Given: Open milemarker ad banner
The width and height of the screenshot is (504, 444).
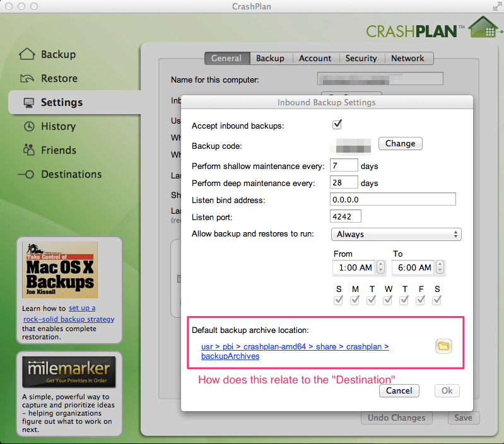Looking at the screenshot, I should pyautogui.click(x=69, y=371).
